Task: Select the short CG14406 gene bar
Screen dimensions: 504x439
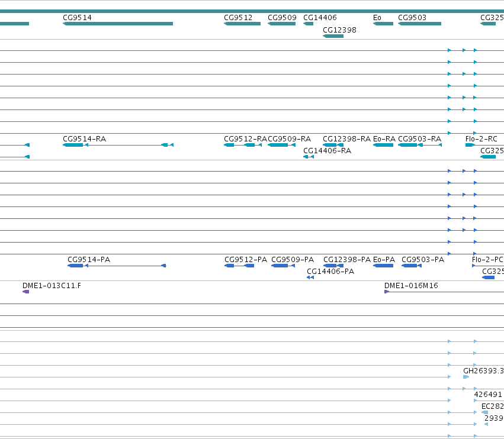Action: 308,24
